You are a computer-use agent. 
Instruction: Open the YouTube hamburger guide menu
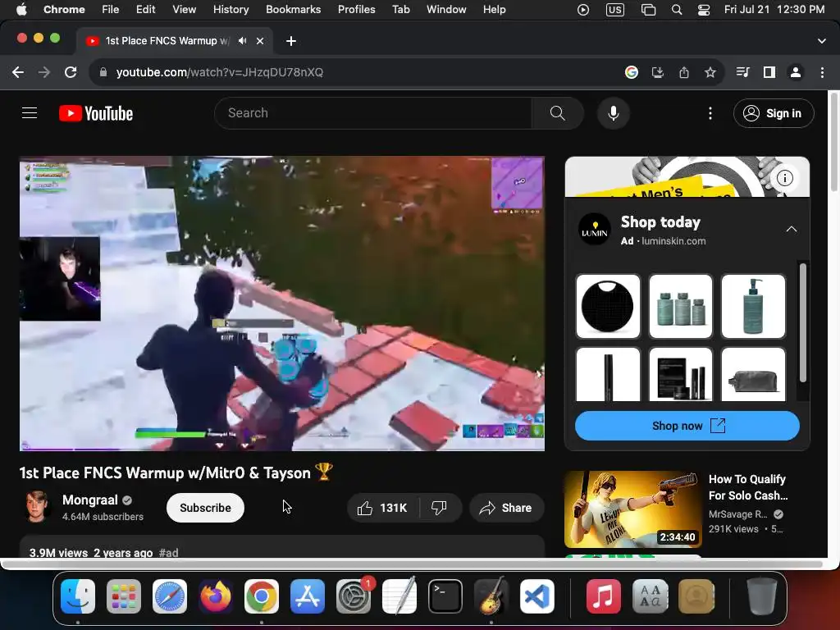pos(30,113)
